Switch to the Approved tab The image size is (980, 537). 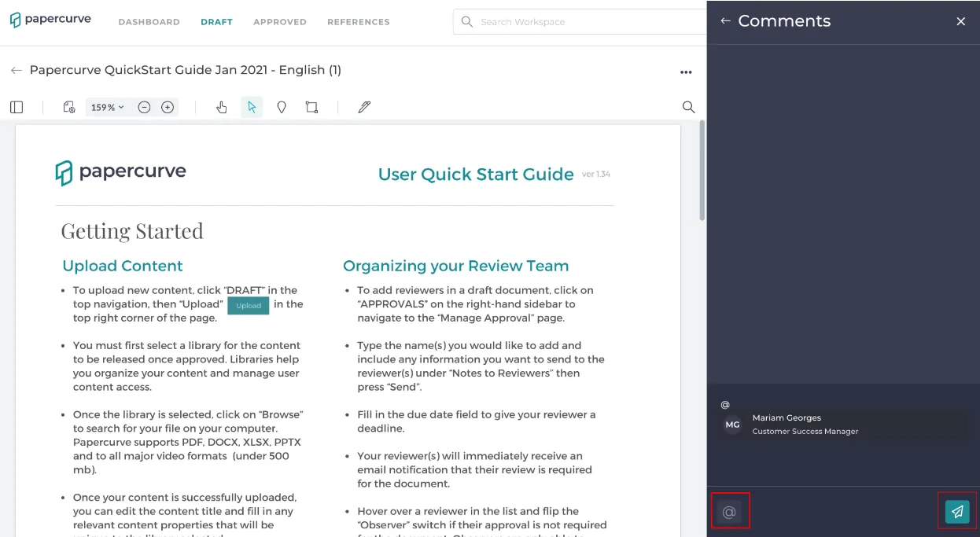(280, 22)
